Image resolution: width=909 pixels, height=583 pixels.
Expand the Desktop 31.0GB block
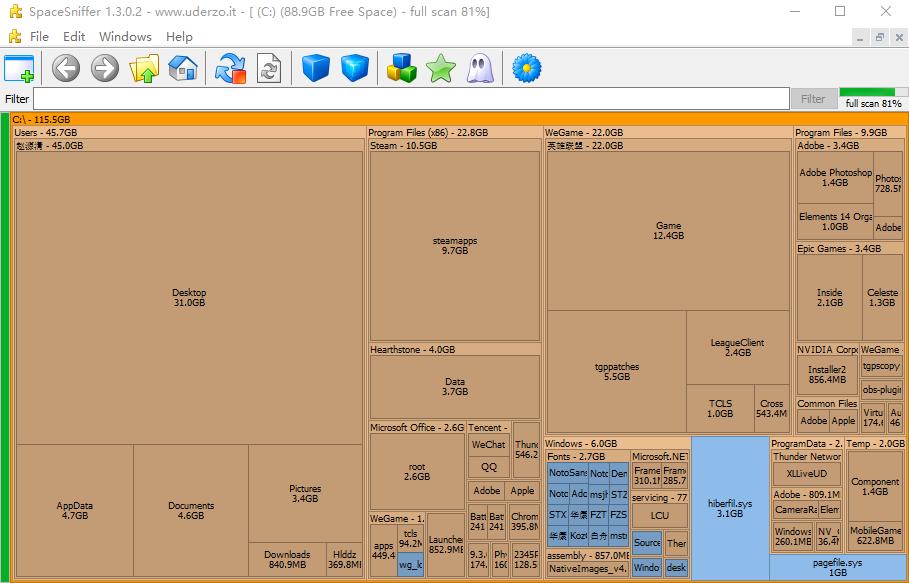click(188, 297)
